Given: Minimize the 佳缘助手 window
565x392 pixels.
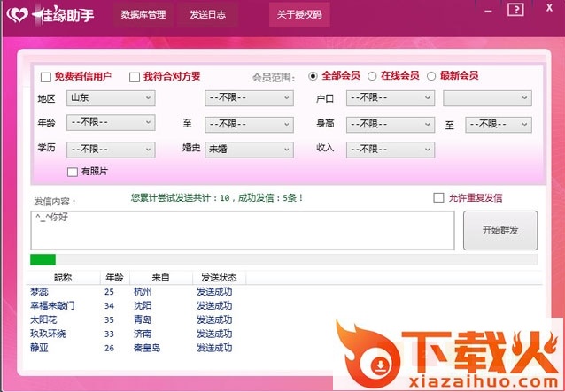Looking at the screenshot, I should click(488, 12).
